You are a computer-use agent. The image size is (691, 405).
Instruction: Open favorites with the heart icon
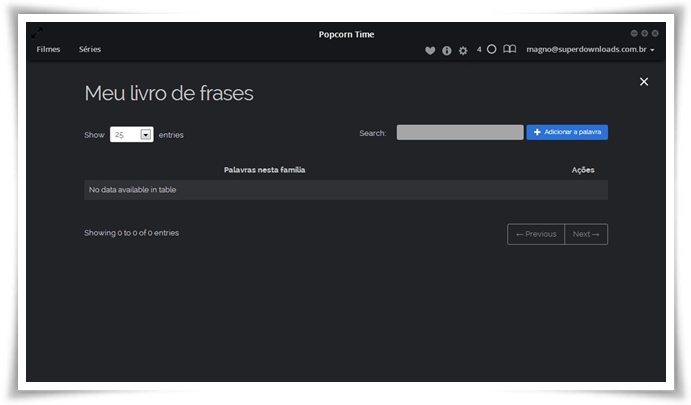click(x=430, y=50)
